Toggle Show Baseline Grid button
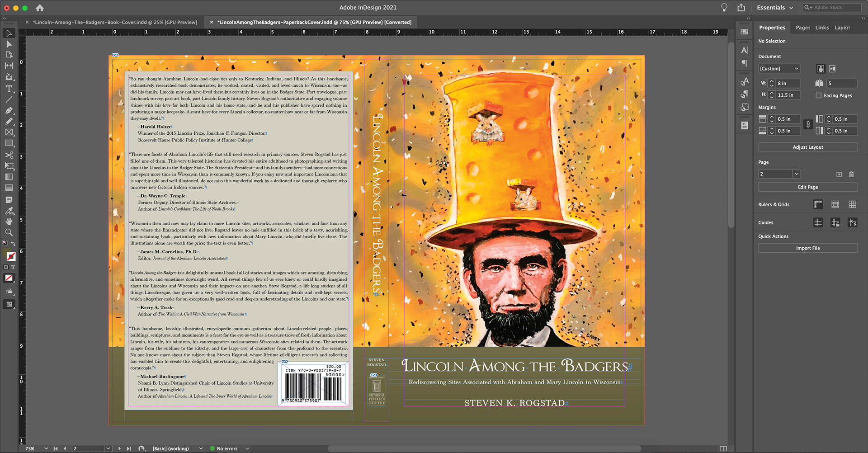The image size is (868, 453). [x=835, y=204]
